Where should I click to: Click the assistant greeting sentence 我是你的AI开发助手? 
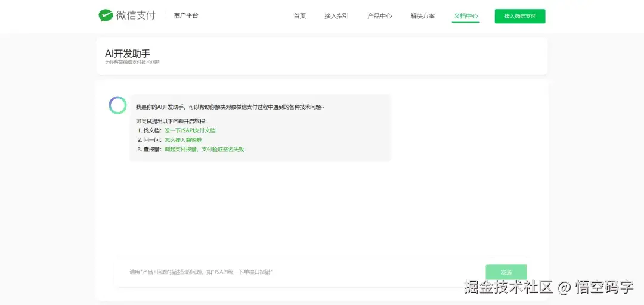click(230, 107)
